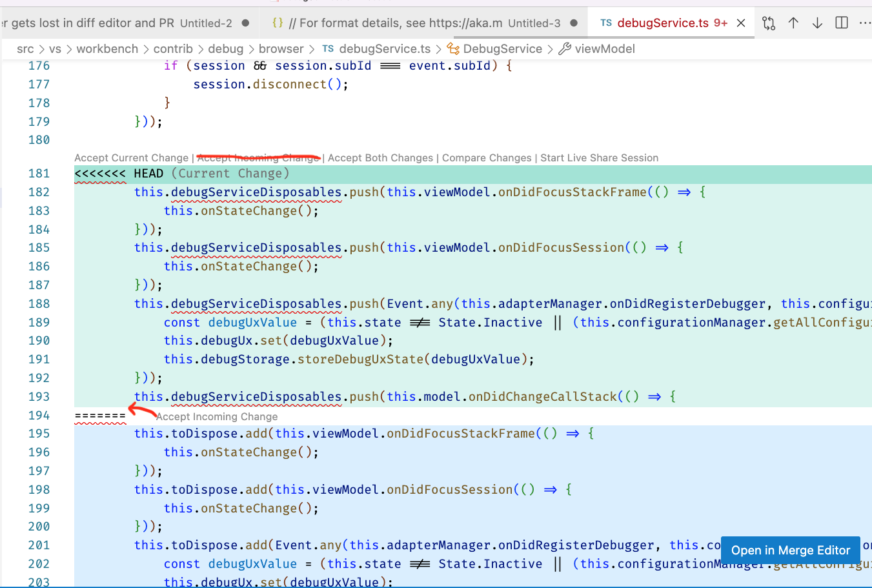This screenshot has width=872, height=588.
Task: Click the Open Changes diff icon in editor toolbar
Action: click(x=768, y=23)
